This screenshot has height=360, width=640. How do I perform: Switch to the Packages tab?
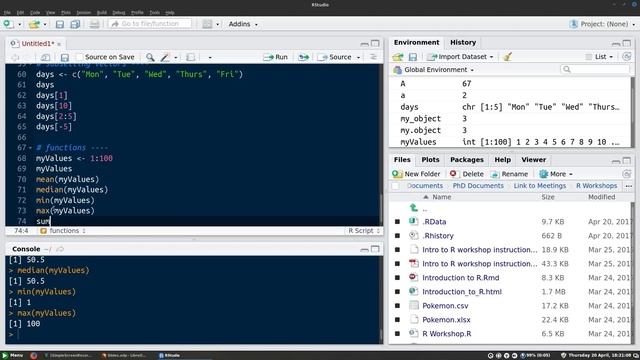(467, 160)
